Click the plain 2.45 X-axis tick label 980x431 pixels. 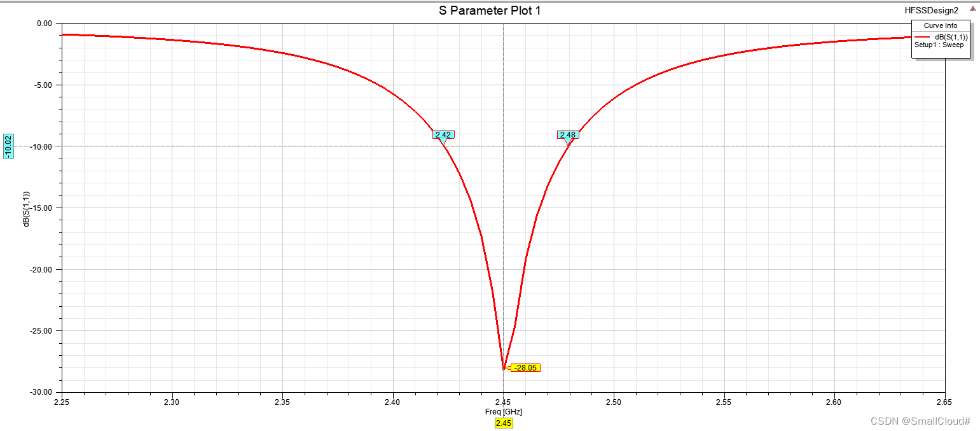[504, 402]
